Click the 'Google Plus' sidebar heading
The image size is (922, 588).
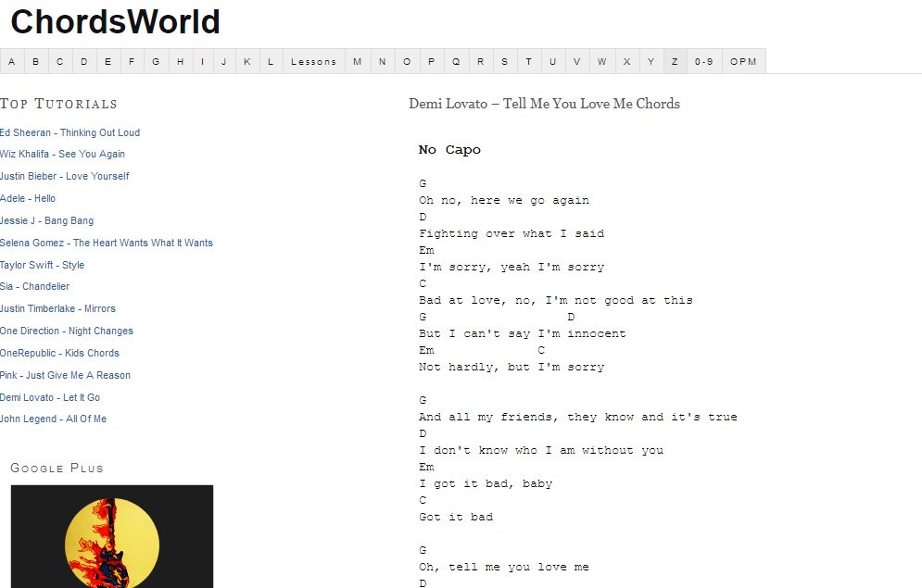57,469
